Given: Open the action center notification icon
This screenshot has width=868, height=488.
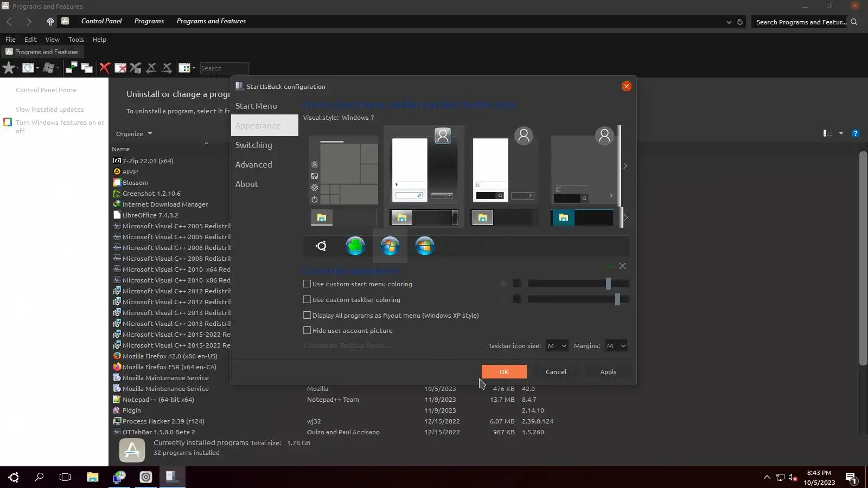Looking at the screenshot, I should (851, 478).
